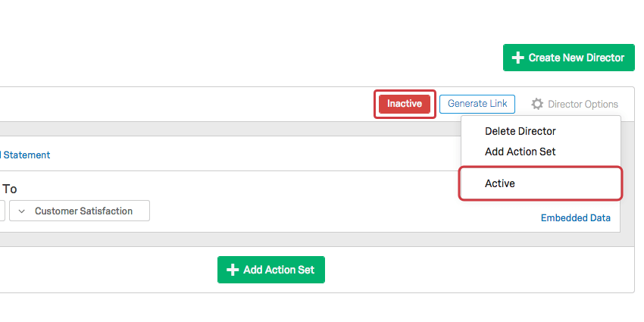Screen dimensions: 644x322
Task: Set the director to Active in the menu
Action: click(x=500, y=183)
